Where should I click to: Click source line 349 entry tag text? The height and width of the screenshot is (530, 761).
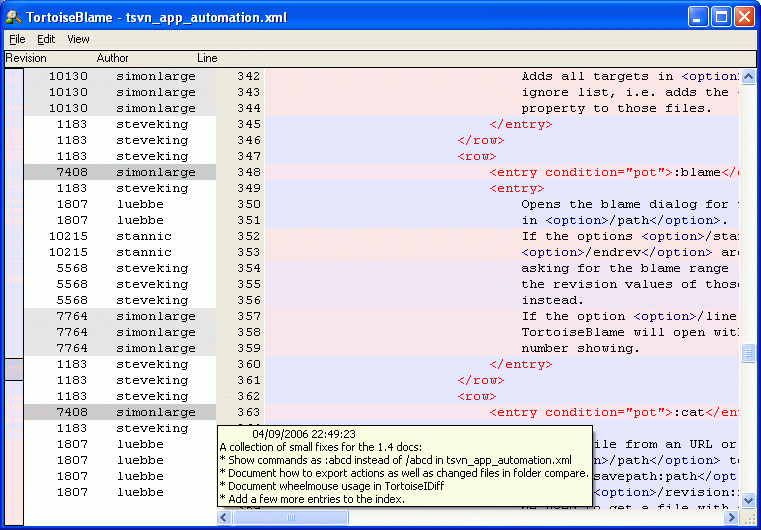pos(517,188)
